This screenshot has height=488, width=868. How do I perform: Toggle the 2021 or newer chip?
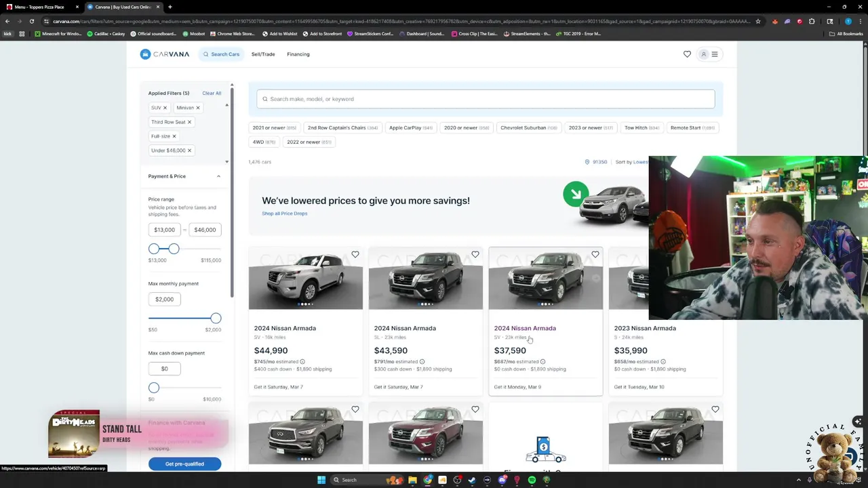tap(275, 127)
